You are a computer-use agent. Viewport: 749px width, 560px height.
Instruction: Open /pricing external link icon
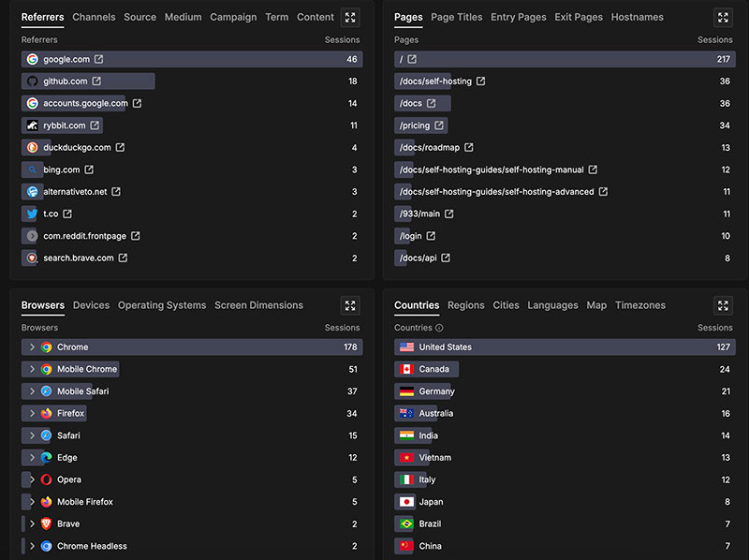(x=438, y=125)
